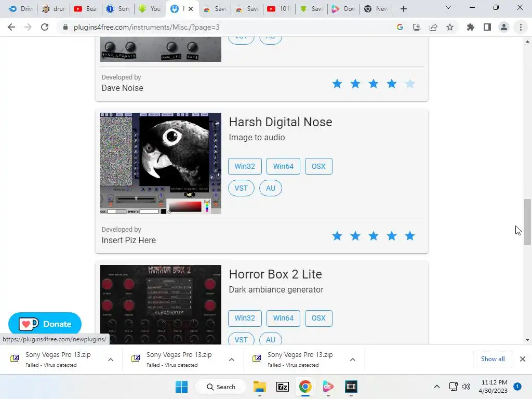The image size is (532, 399).
Task: Go back to previous page
Action: point(11,27)
